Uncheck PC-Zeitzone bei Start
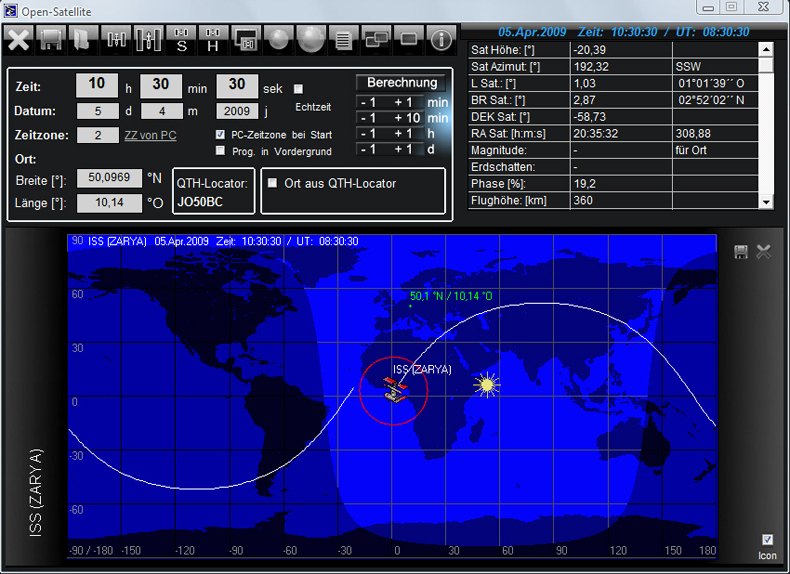Image resolution: width=790 pixels, height=574 pixels. [x=221, y=134]
